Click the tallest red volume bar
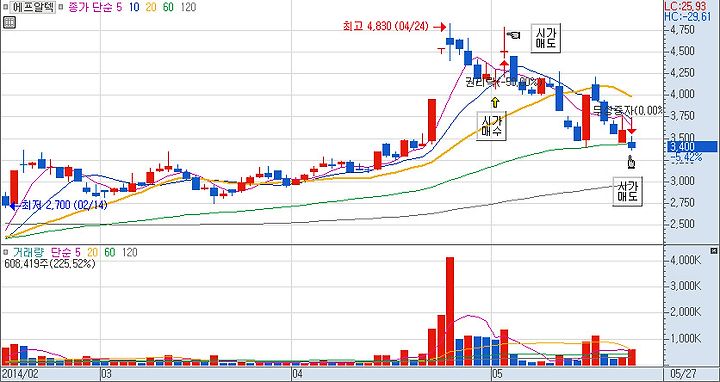This screenshot has height=382, width=720. [450, 311]
